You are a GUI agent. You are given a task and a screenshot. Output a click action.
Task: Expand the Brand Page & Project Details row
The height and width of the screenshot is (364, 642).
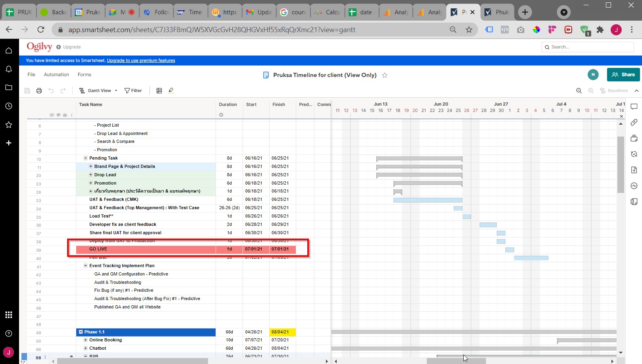tap(91, 166)
